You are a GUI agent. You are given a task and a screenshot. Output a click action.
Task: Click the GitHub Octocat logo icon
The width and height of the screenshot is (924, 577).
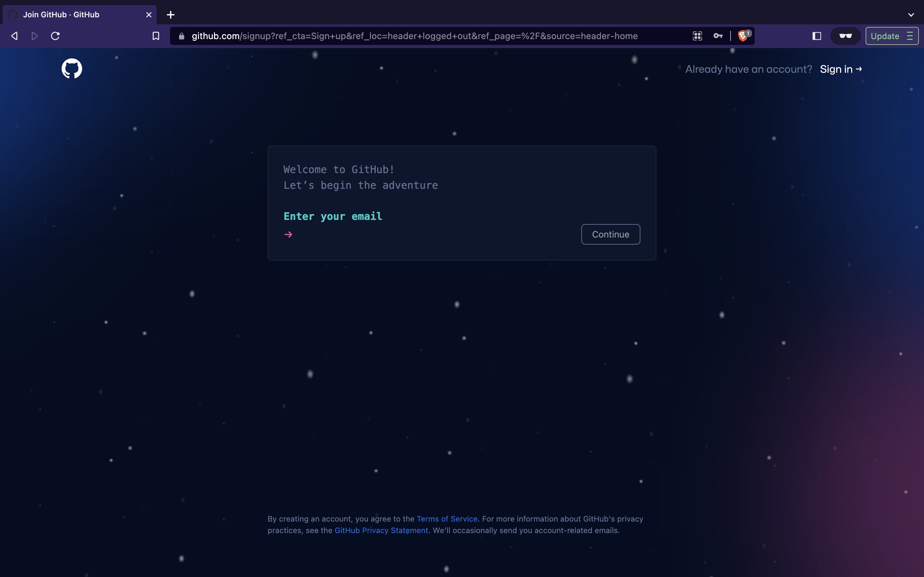click(71, 68)
